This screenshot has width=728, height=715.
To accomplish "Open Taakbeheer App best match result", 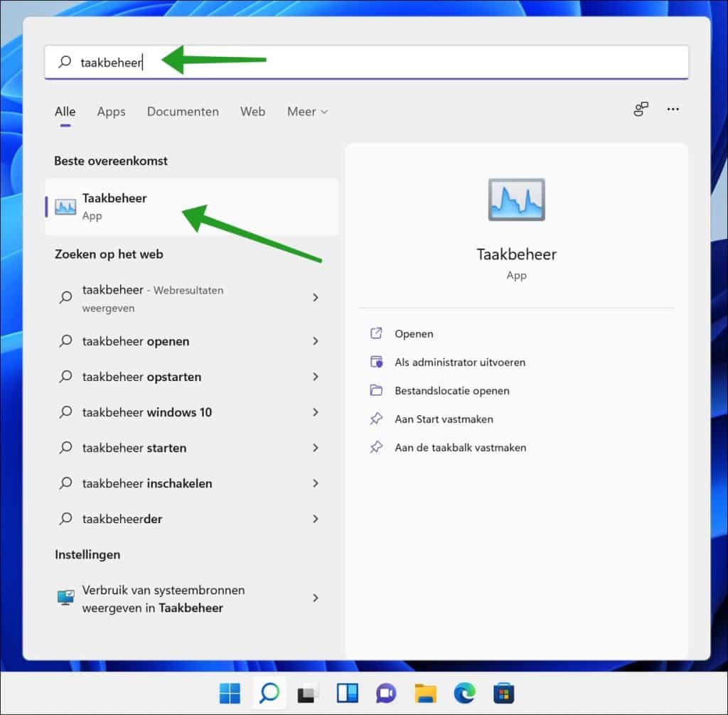I will pos(192,207).
